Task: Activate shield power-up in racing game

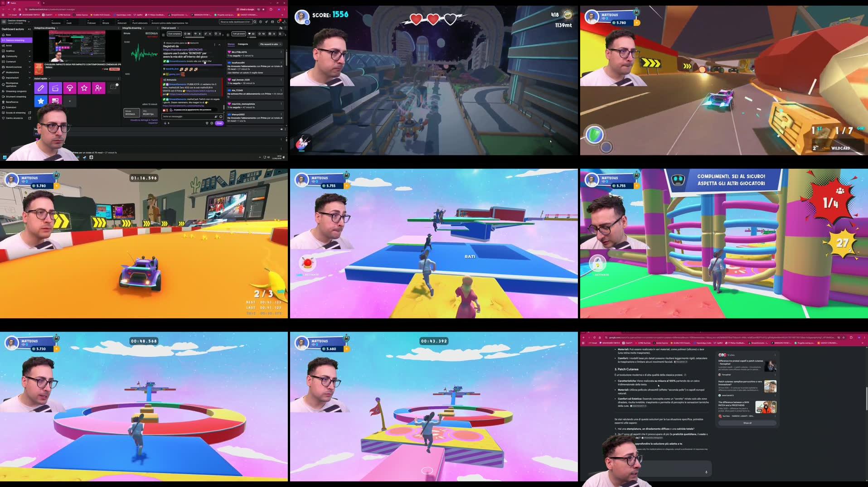Action: [594, 135]
